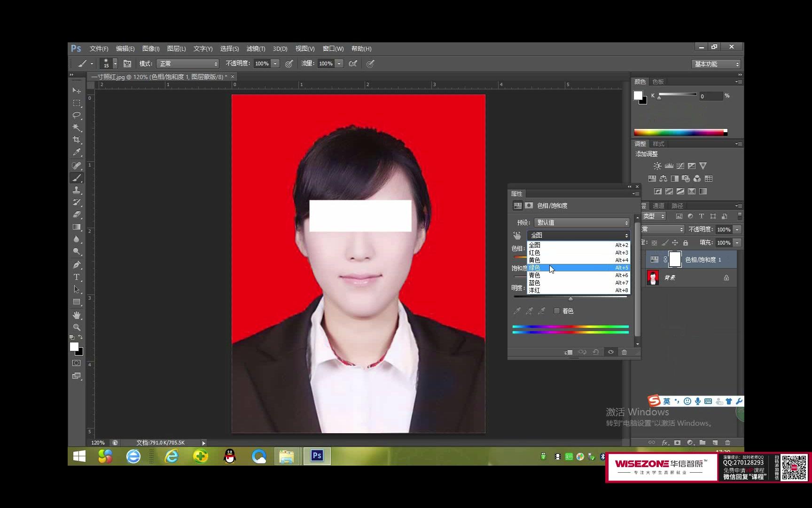Select the Eraser tool
This screenshot has width=812, height=508.
pos(77,214)
